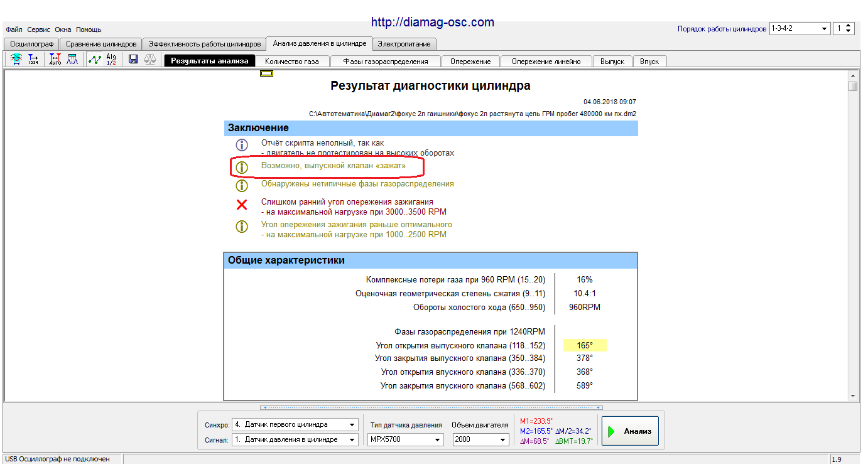Click compression ratio value 10.4:1
Screen dimensions: 868x467
point(585,294)
